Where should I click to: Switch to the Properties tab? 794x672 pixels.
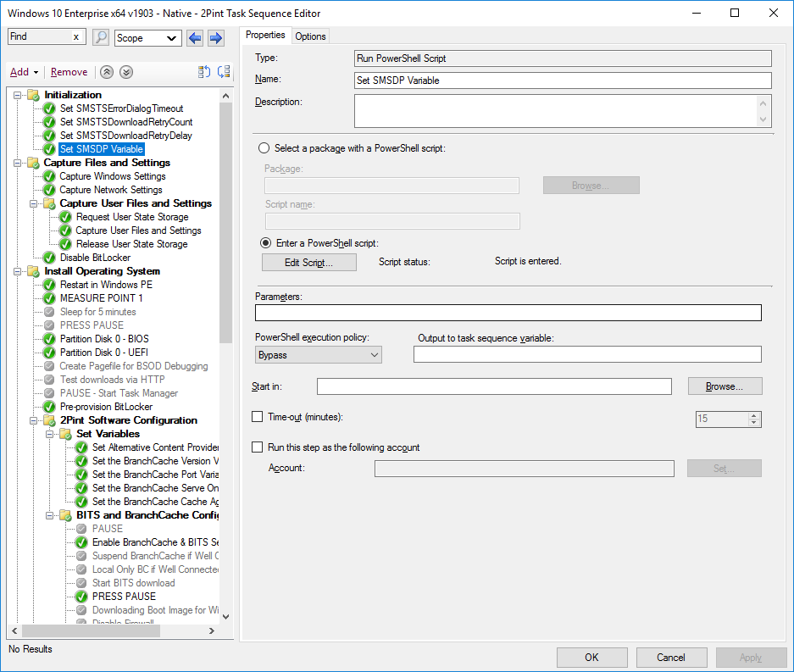click(265, 35)
